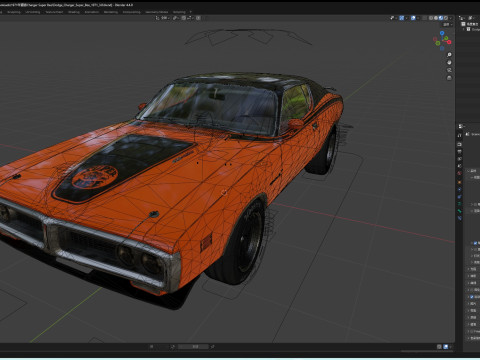Screen dimensions: 480x360
Task: Expand the Dodge collection in outliner
Action: point(464,29)
